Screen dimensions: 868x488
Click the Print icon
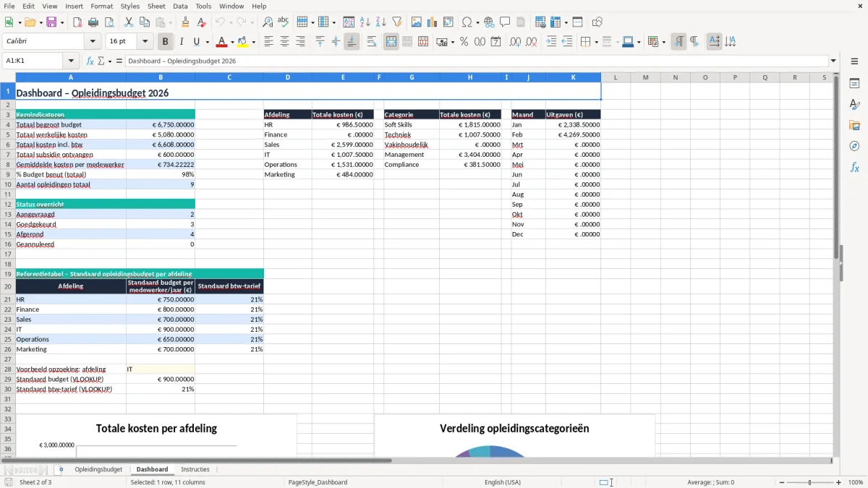(x=93, y=22)
